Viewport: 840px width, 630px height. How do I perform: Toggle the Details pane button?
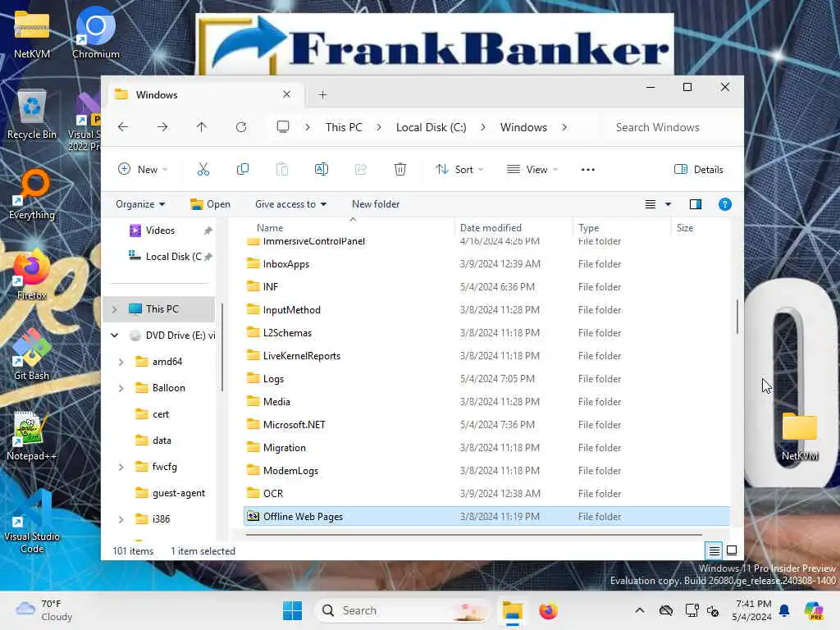tap(699, 169)
